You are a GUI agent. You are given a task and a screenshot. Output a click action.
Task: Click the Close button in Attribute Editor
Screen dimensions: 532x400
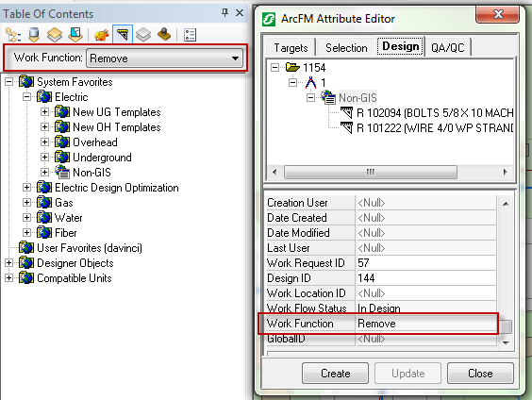(480, 374)
